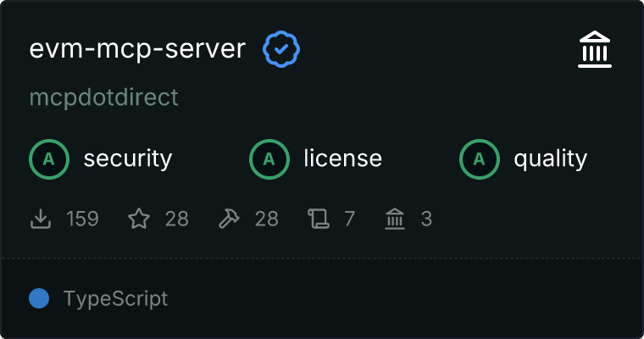Click the license grade A badge
Viewport: 644px width, 339px height.
point(269,158)
